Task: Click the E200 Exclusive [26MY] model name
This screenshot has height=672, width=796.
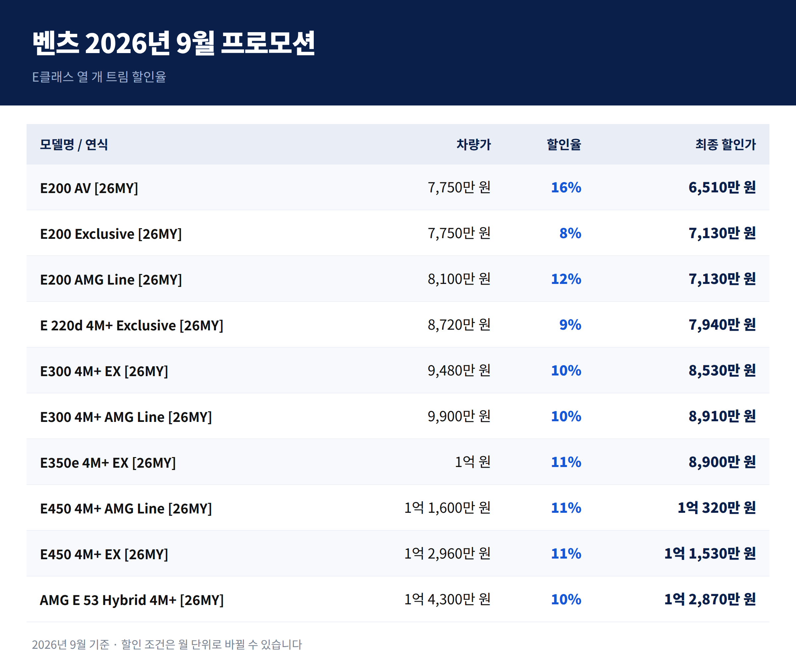Action: click(x=111, y=234)
